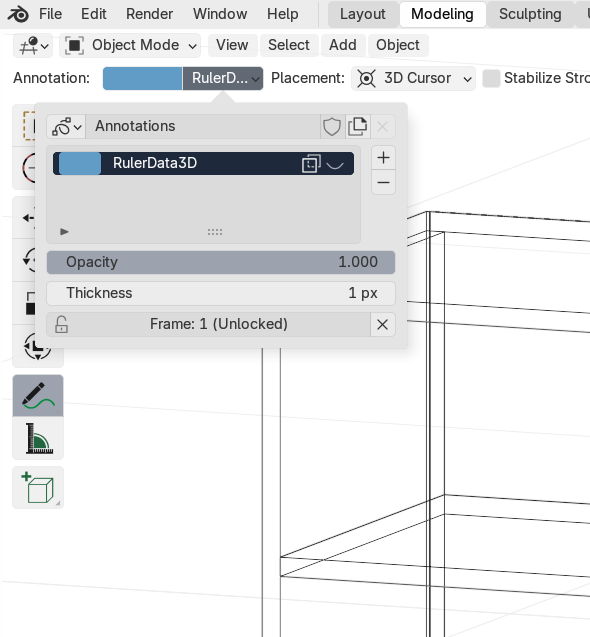Viewport: 590px width, 637px height.
Task: Click the Blender logo icon
Action: coord(18,14)
